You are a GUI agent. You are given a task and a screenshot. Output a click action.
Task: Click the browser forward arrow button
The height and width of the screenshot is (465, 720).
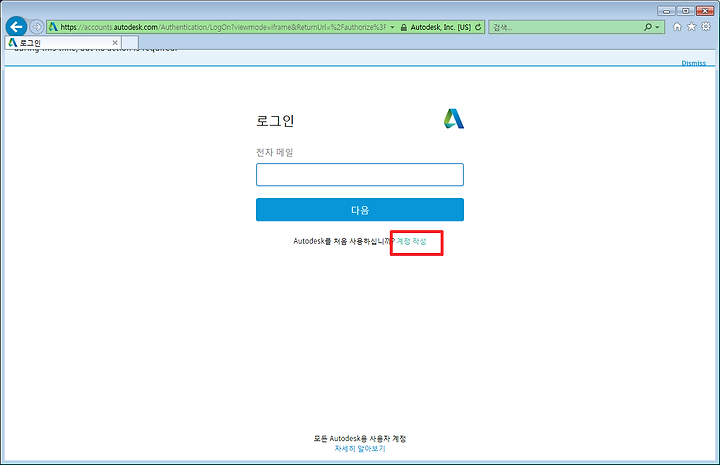(x=37, y=27)
